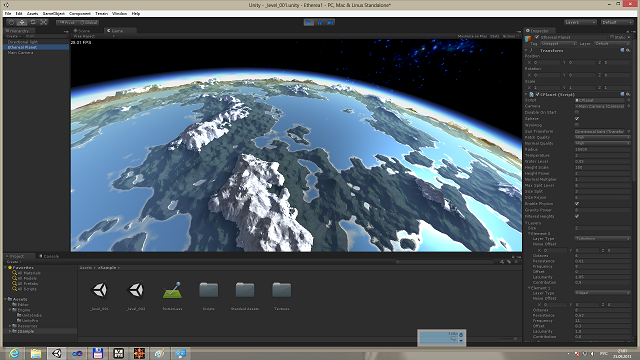640x360 pixels.
Task: Open the Default layout dropdown
Action: point(617,22)
